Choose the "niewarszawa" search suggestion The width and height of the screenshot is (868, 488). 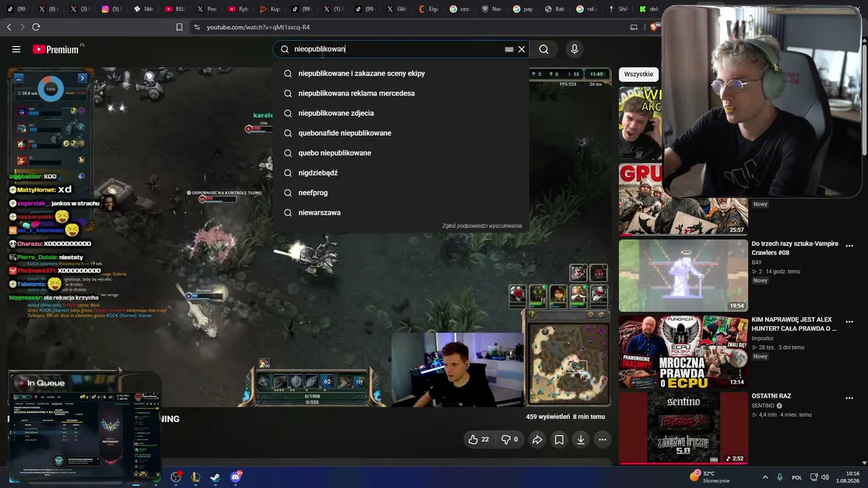tap(401, 212)
